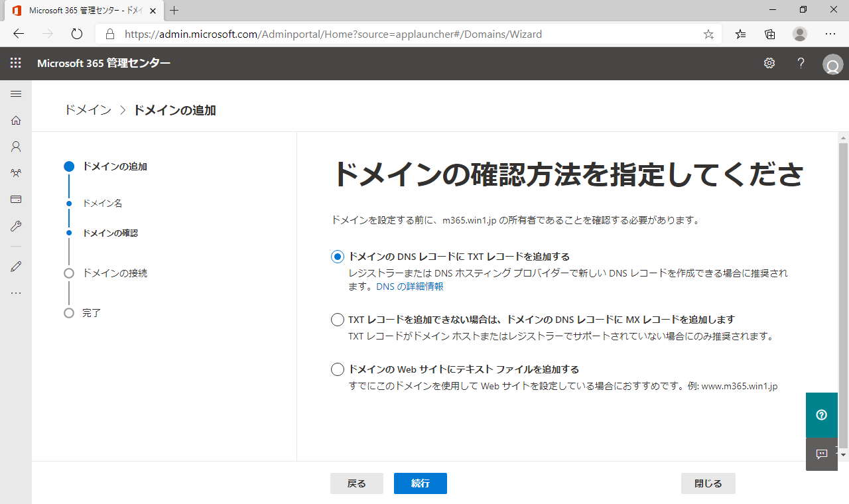
Task: Open the account avatar in header
Action: click(832, 64)
